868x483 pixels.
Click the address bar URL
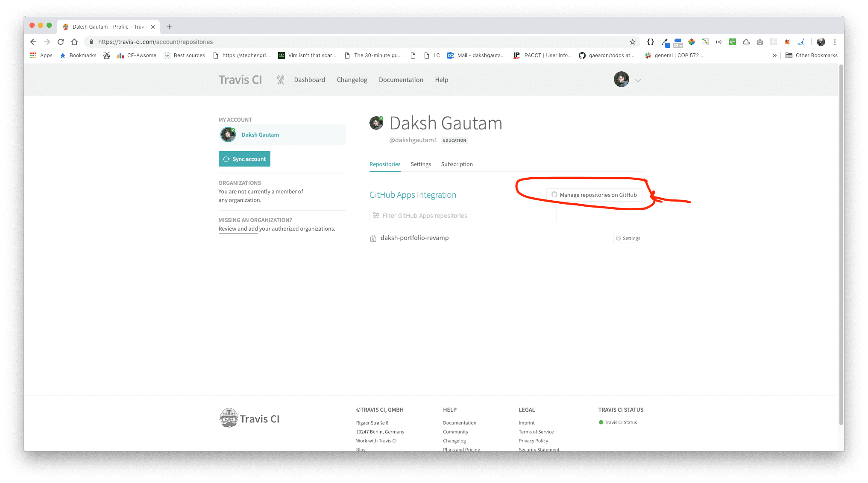[x=155, y=42]
